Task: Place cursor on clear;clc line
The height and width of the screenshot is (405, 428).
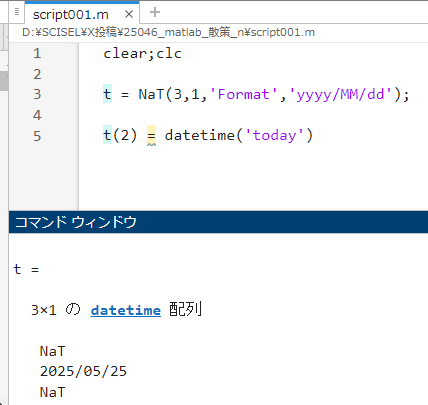Action: point(142,53)
